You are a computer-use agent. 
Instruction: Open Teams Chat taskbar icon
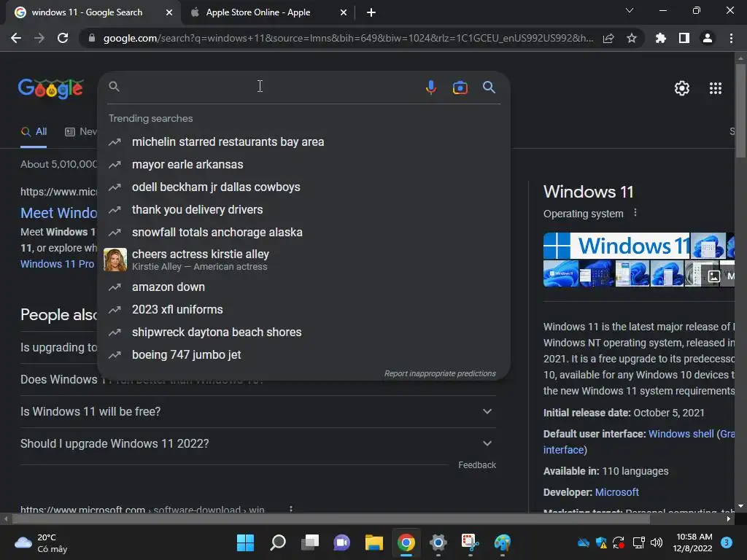point(341,542)
